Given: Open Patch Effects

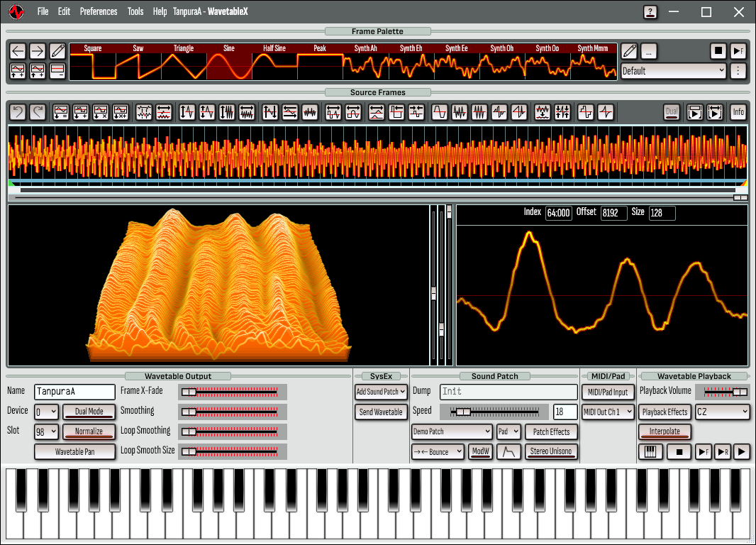Looking at the screenshot, I should (x=551, y=431).
